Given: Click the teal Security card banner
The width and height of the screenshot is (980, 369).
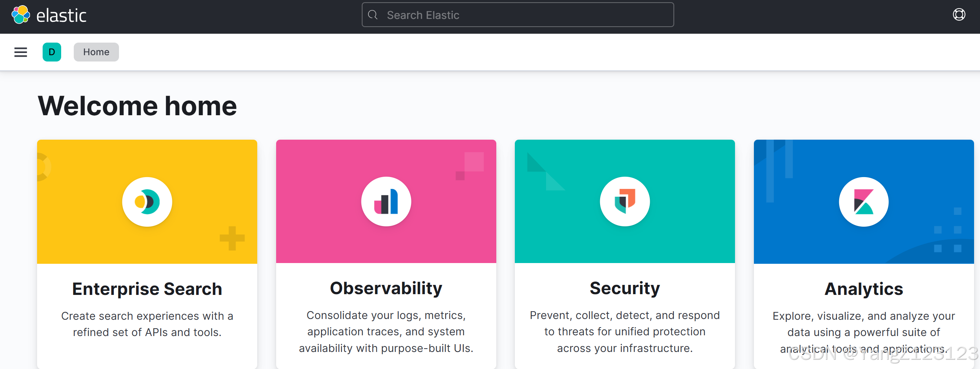Looking at the screenshot, I should tap(625, 202).
